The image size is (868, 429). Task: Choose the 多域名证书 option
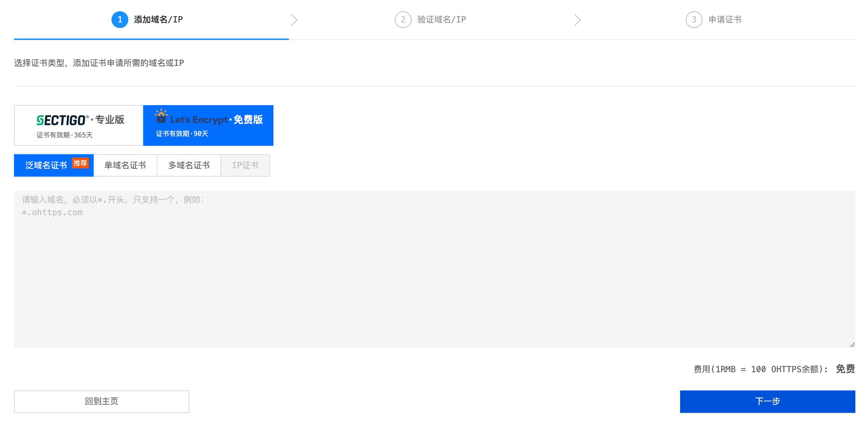point(189,165)
